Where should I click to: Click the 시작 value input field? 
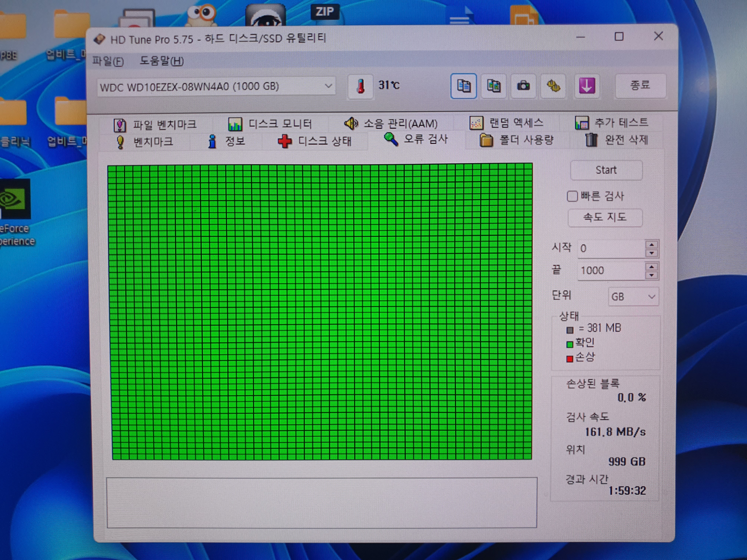611,249
